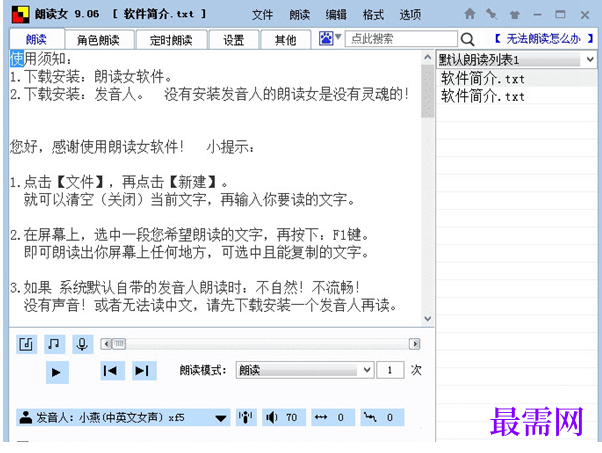This screenshot has height=453, width=602.
Task: Click the vertical scrollbar thumb of the text
Action: [x=427, y=91]
